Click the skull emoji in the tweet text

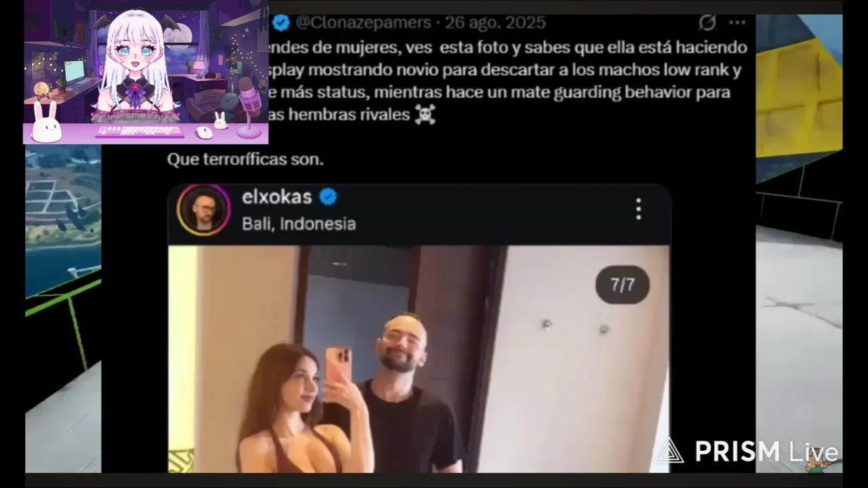pos(425,115)
